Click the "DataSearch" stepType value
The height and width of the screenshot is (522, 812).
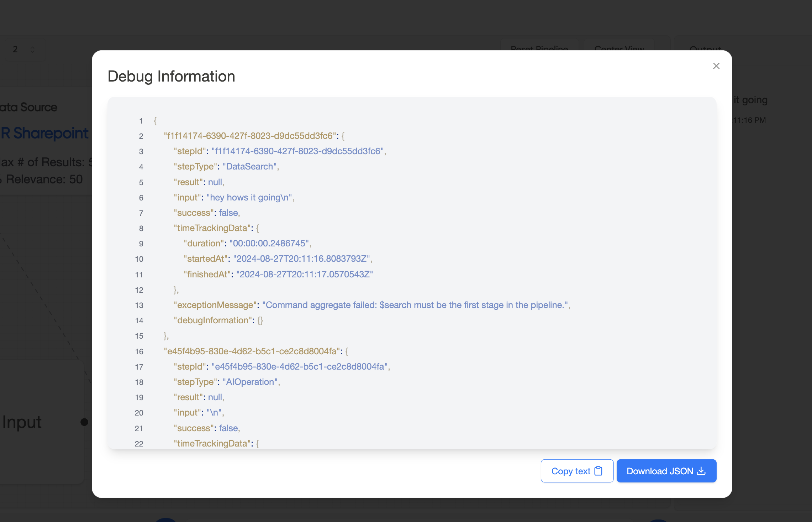coord(249,167)
